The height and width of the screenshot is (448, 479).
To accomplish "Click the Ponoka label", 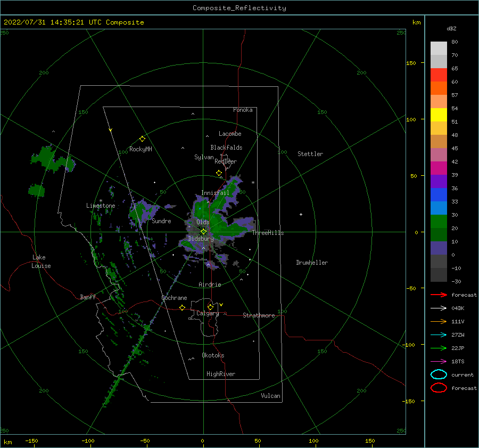I will (243, 110).
